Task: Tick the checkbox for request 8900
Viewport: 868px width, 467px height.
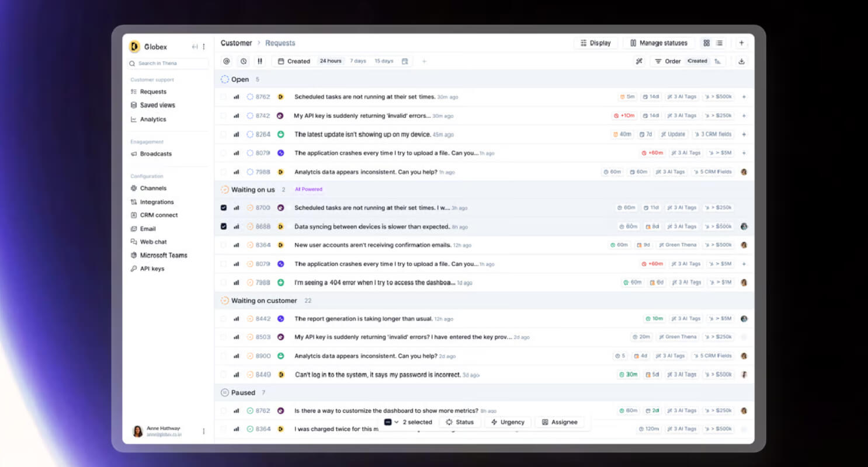Action: point(224,356)
